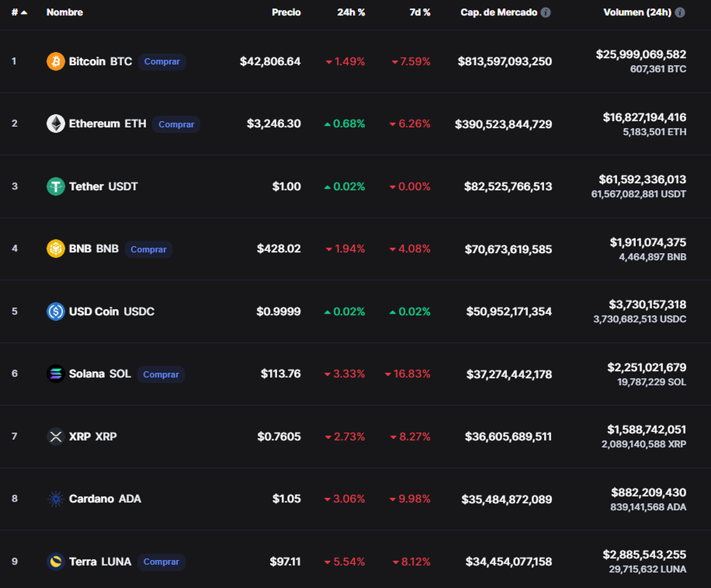711x588 pixels.
Task: Click the XRP logo icon
Action: (55, 436)
